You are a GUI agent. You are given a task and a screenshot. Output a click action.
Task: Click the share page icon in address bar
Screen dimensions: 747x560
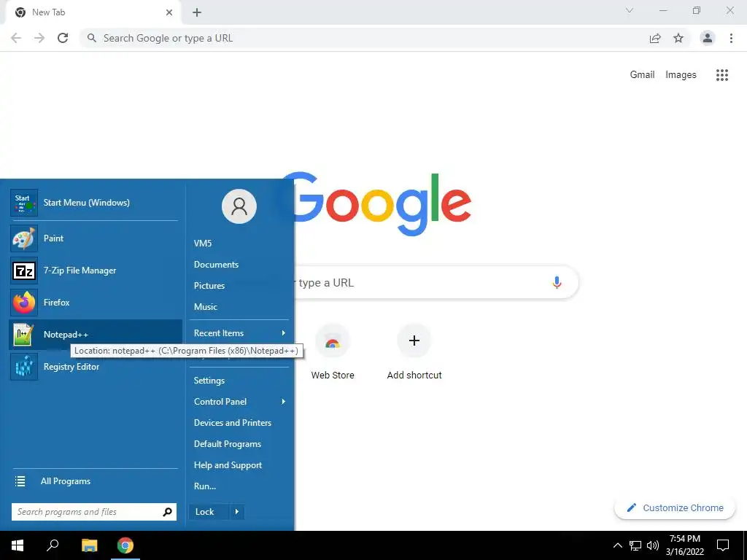click(655, 38)
